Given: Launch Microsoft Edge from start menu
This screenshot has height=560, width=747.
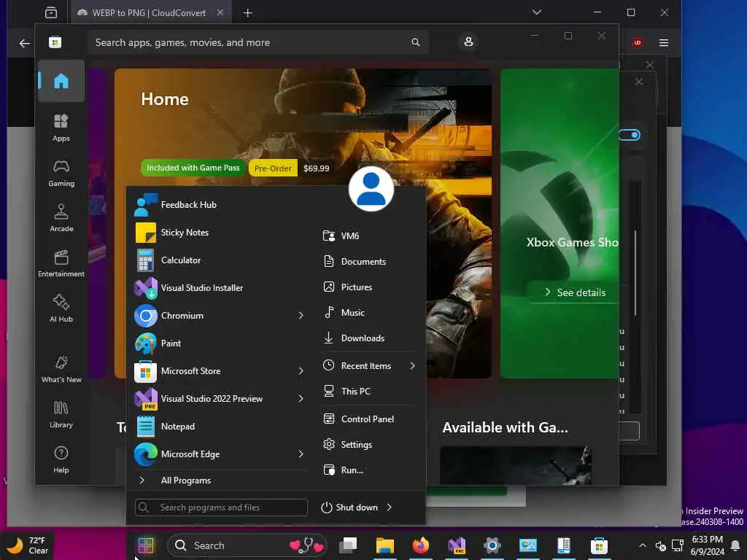Looking at the screenshot, I should (214, 454).
